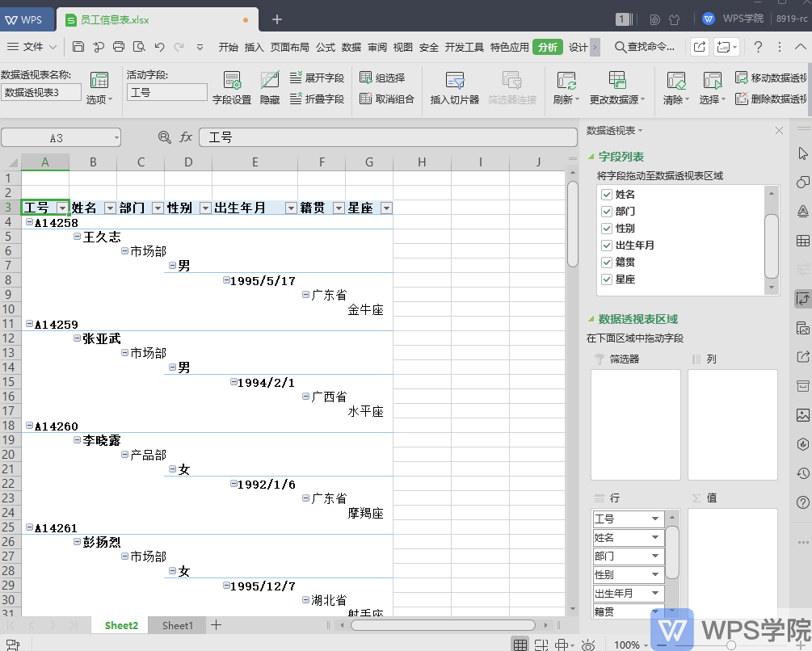
Task: Open a new document tab
Action: point(277,19)
